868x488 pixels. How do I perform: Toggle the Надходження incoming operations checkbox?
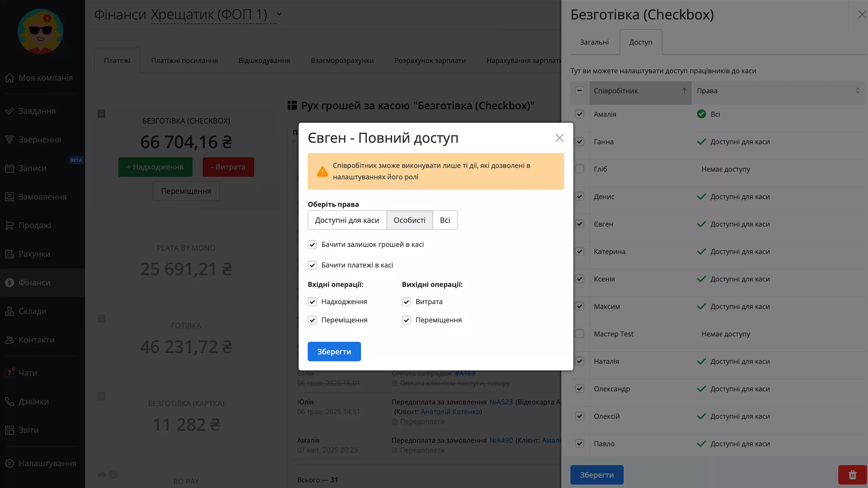312,302
